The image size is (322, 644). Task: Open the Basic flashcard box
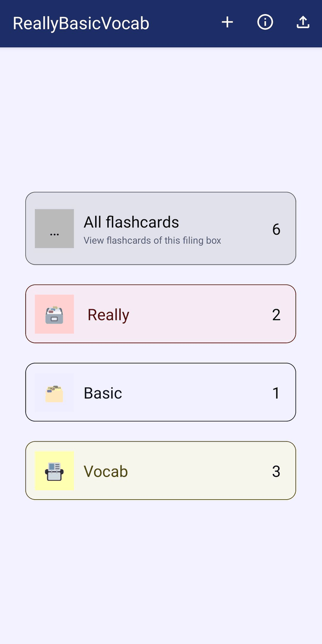click(161, 392)
